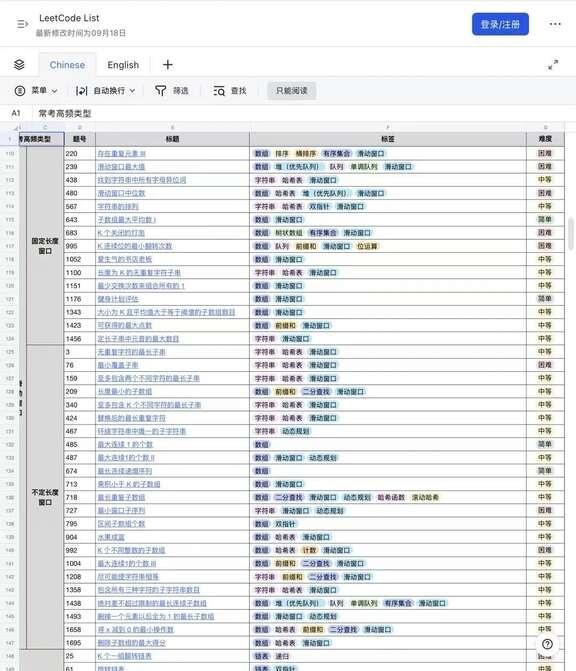The width and height of the screenshot is (576, 671).
Task: Click the vertical scrollbar thumb
Action: pos(571,234)
